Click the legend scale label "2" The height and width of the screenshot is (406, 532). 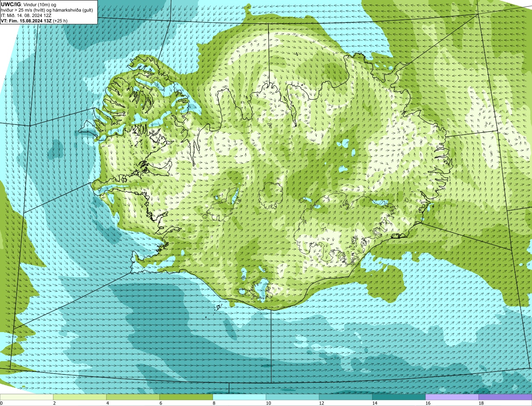[54, 403]
